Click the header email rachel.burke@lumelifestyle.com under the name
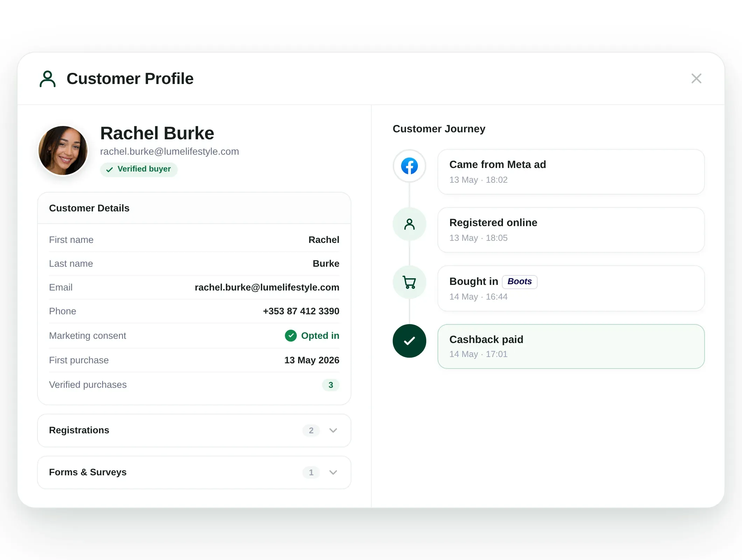This screenshot has height=560, width=742. tap(169, 152)
